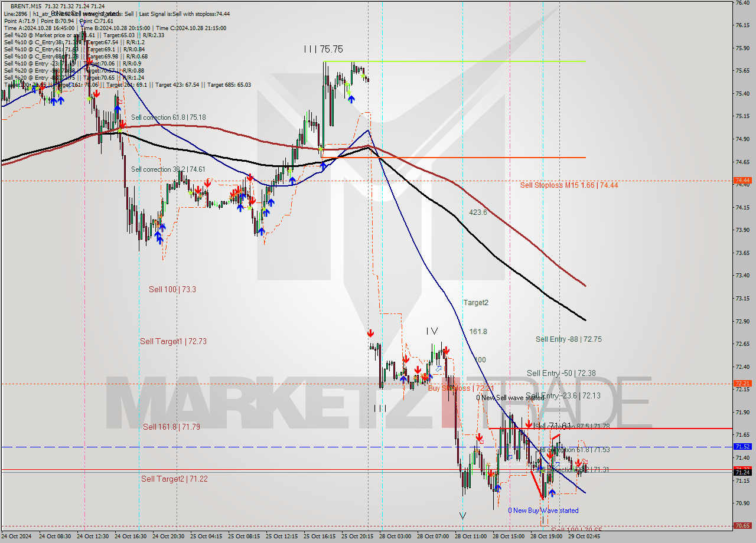756x543 pixels.
Task: Click the 'Sell 100 | 73.3' label
Action: pyautogui.click(x=172, y=289)
